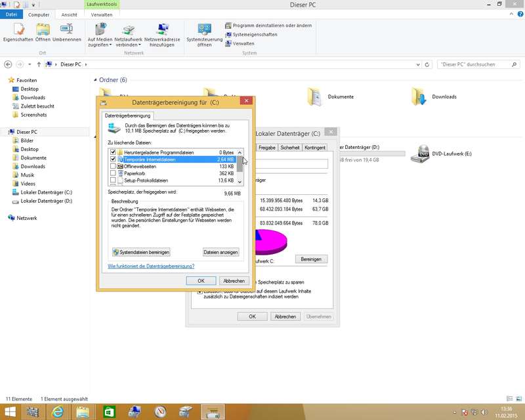
Task: Launch Internet Explorer from taskbar
Action: 57,412
